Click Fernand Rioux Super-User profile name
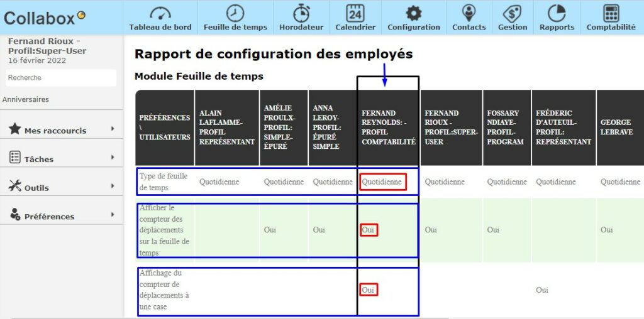 pyautogui.click(x=47, y=46)
